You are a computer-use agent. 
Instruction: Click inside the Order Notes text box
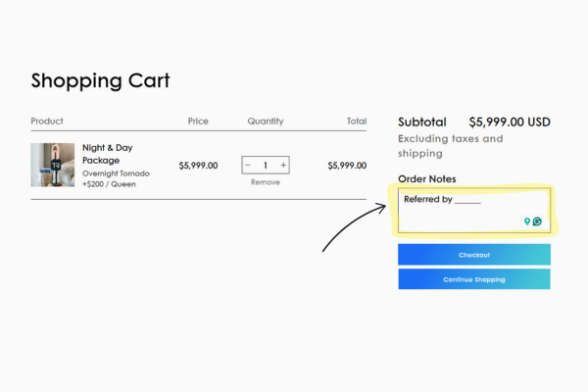[474, 211]
